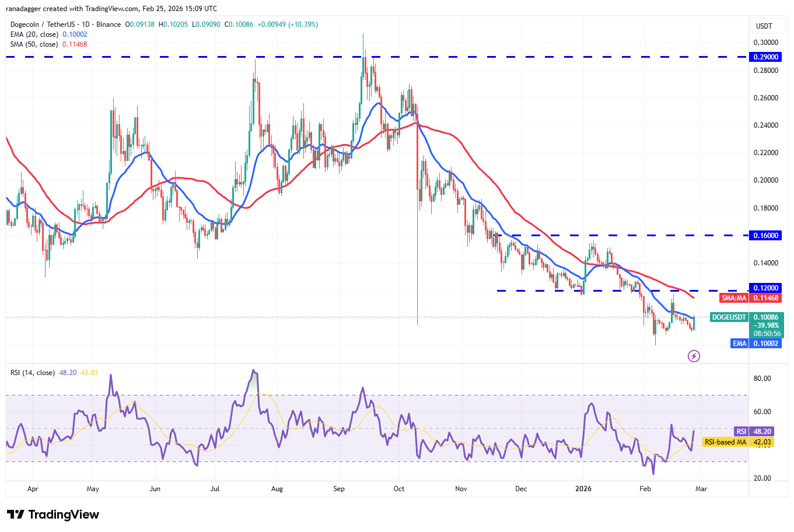Click 2026 on the time axis
794x532 pixels.
pos(584,489)
